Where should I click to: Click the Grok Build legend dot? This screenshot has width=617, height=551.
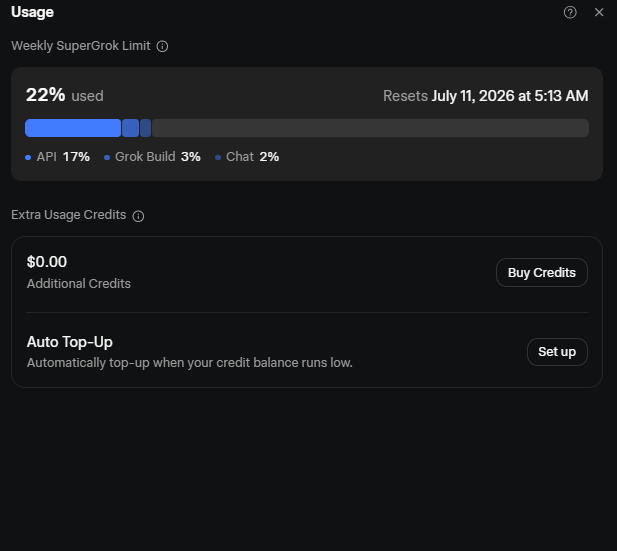point(107,157)
